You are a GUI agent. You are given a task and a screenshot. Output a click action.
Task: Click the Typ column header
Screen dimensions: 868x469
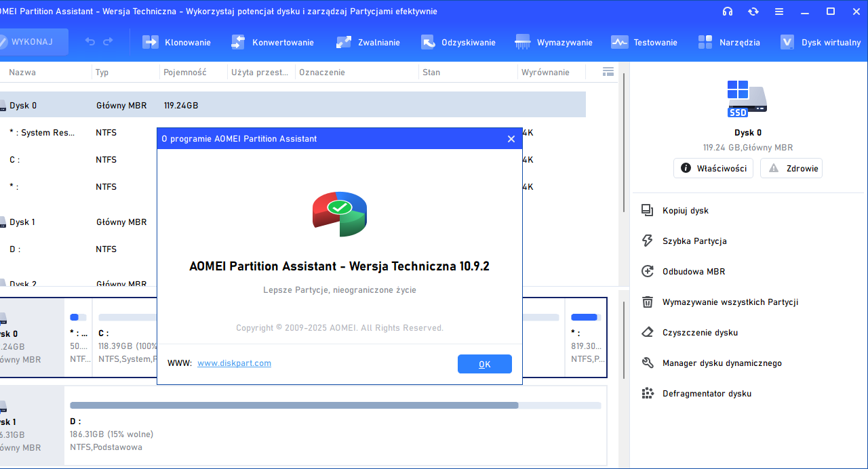tap(102, 72)
